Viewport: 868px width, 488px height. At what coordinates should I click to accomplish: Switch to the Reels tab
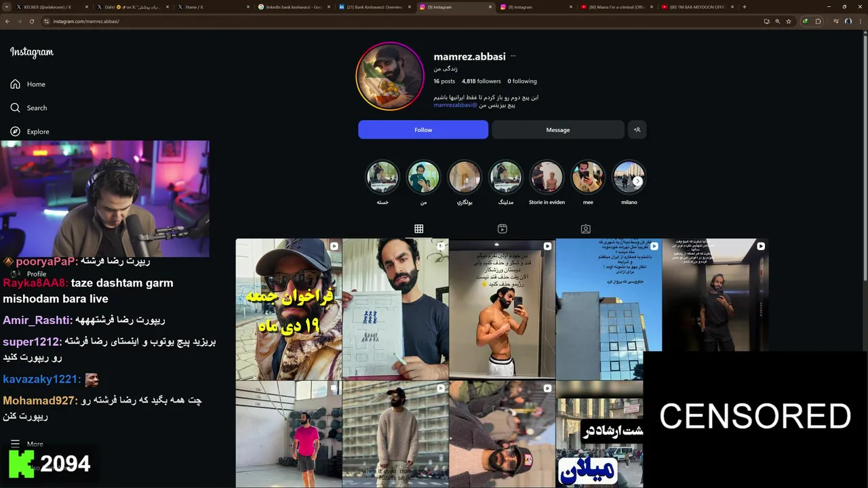(502, 229)
